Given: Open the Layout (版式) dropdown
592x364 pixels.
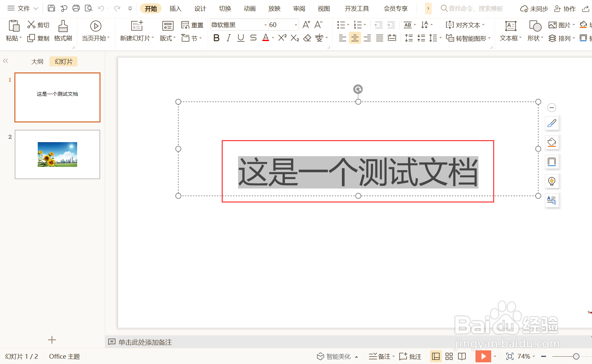Looking at the screenshot, I should 168,38.
